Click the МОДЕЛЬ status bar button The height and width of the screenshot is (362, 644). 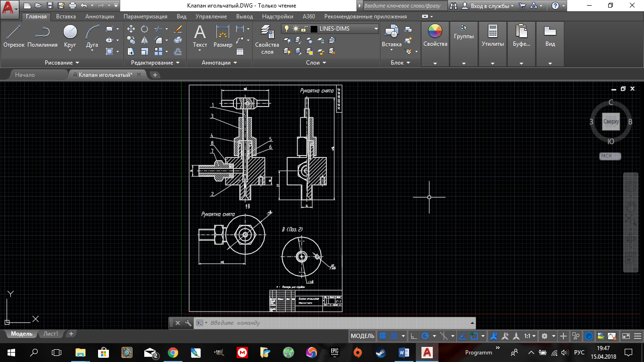(363, 336)
